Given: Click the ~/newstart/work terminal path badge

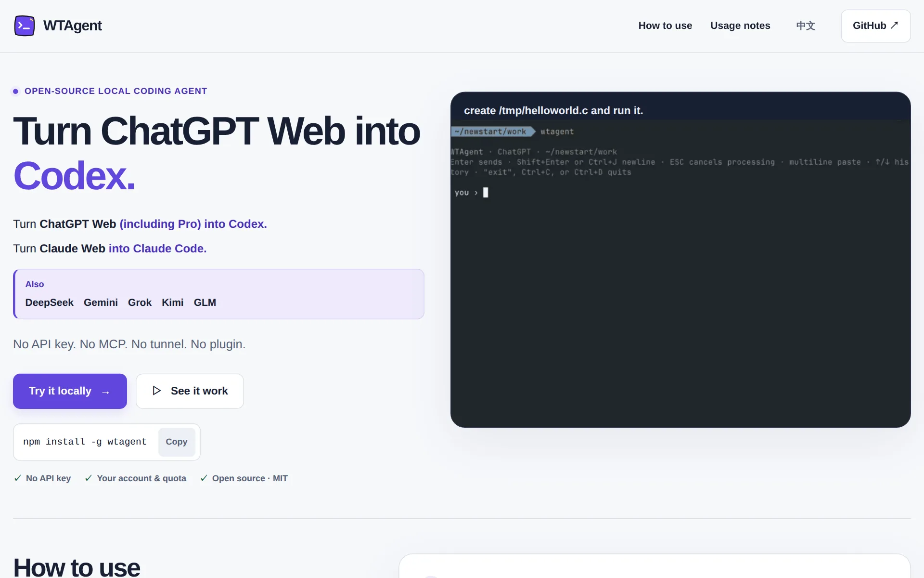Looking at the screenshot, I should 493,131.
